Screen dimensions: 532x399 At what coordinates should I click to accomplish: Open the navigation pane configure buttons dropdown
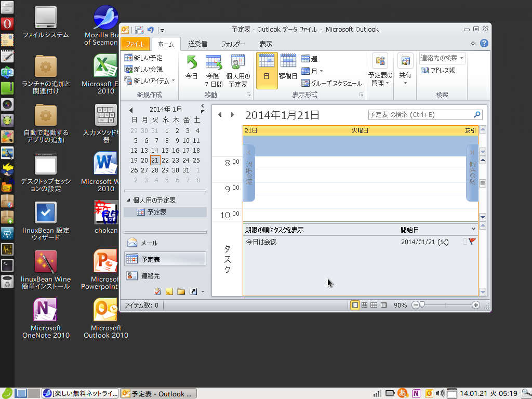tap(203, 291)
